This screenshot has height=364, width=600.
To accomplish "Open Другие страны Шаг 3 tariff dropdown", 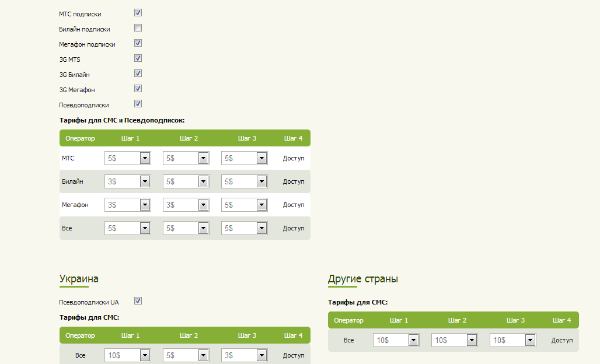I will coord(513,340).
